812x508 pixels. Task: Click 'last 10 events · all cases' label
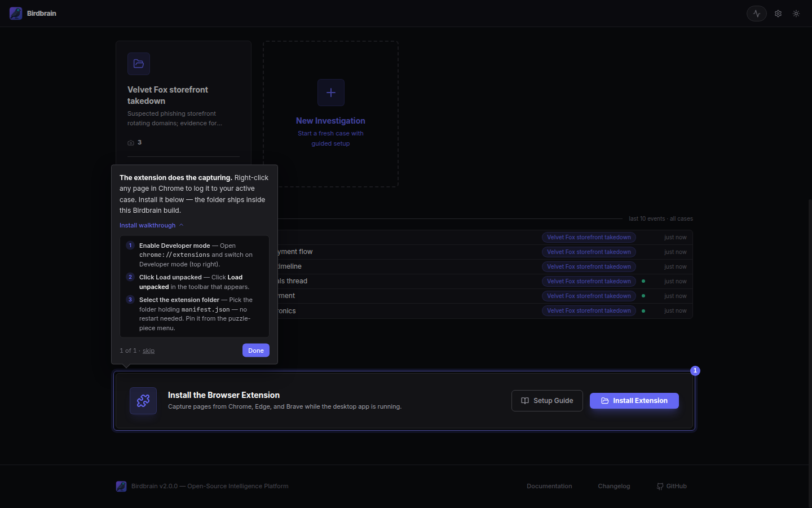661,218
